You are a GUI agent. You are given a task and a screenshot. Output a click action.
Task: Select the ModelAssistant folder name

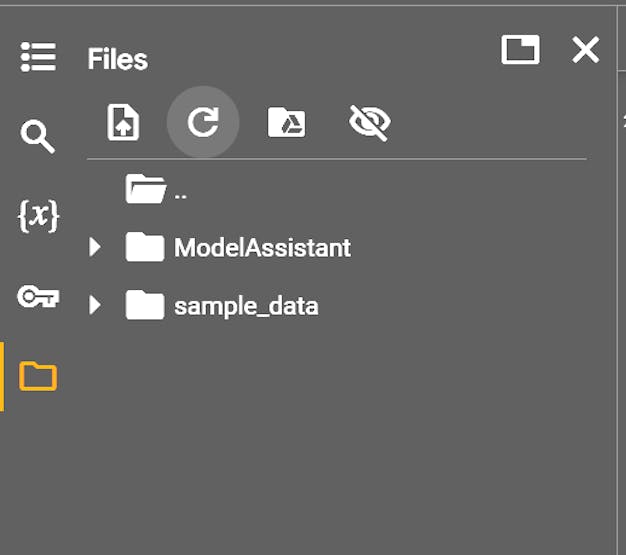pyautogui.click(x=262, y=247)
